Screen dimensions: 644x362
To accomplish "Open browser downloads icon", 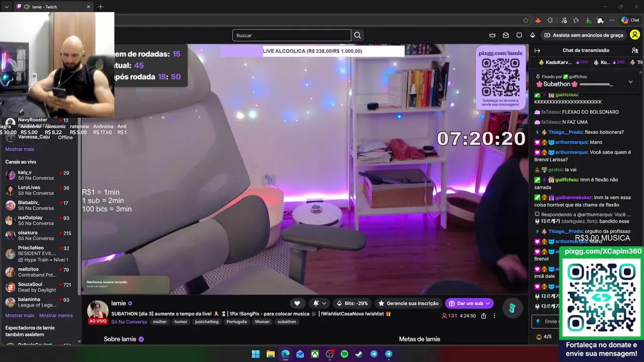I will [x=588, y=20].
